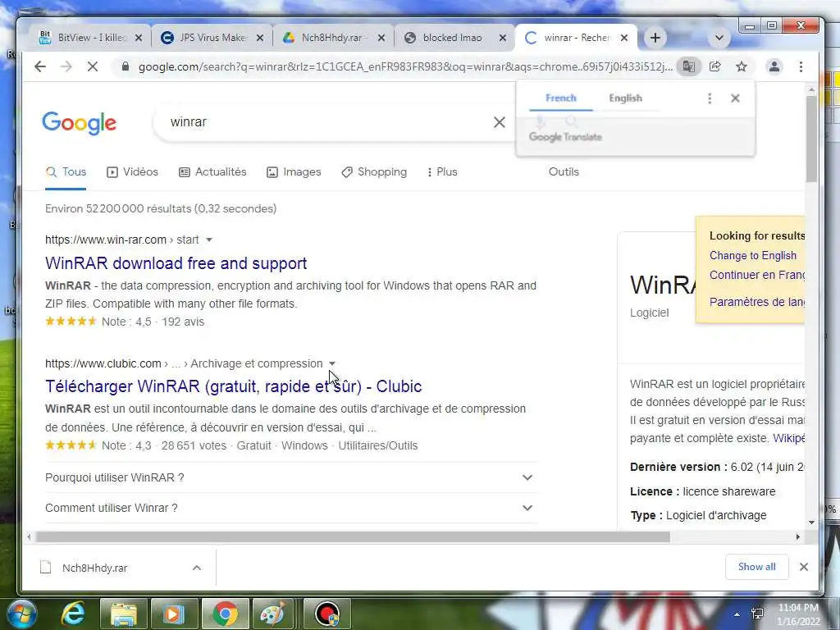
Task: Click the forward navigation arrow
Action: pyautogui.click(x=66, y=66)
